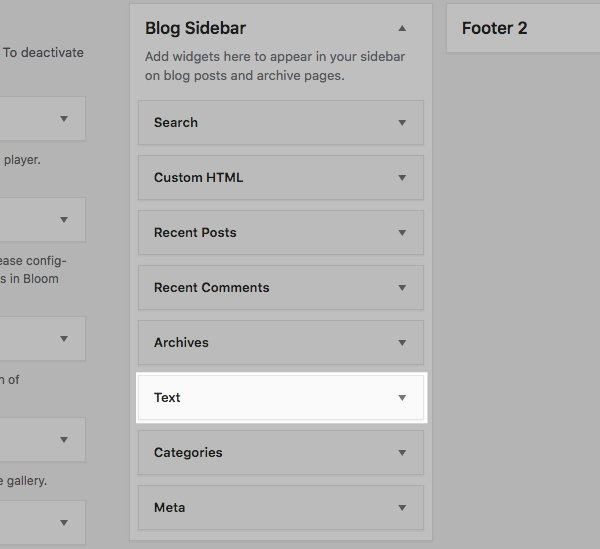The image size is (600, 549).
Task: Open the highlighted Text widget arrow
Action: tap(402, 398)
